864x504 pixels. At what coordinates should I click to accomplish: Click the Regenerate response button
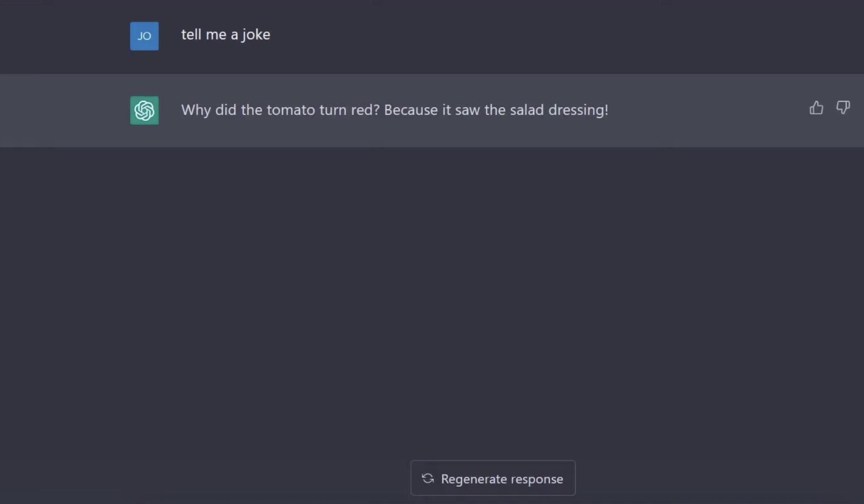pyautogui.click(x=493, y=478)
